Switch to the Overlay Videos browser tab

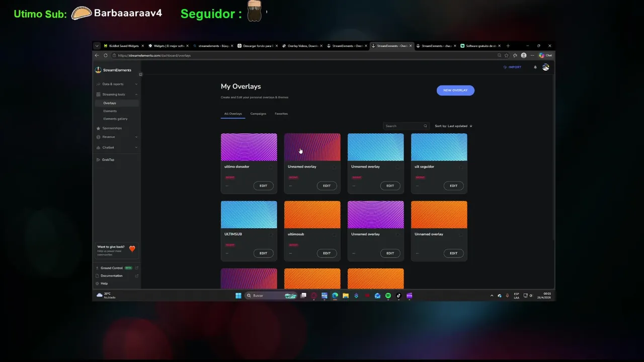(x=303, y=46)
